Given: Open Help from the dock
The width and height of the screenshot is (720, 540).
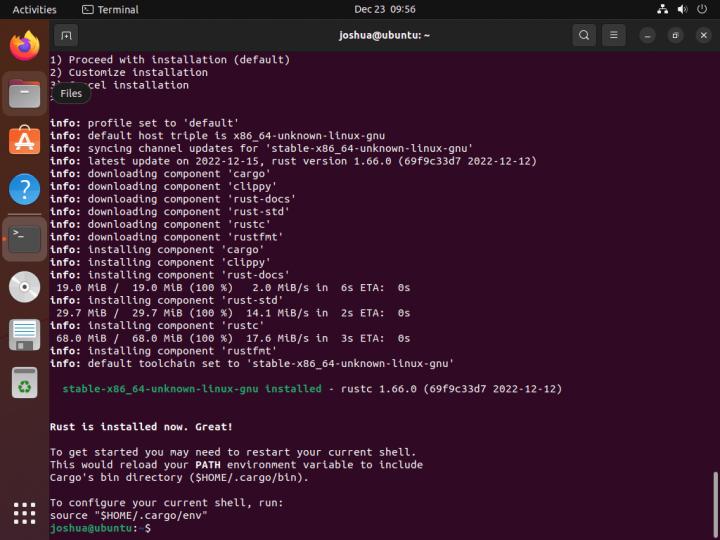Looking at the screenshot, I should coord(24,189).
